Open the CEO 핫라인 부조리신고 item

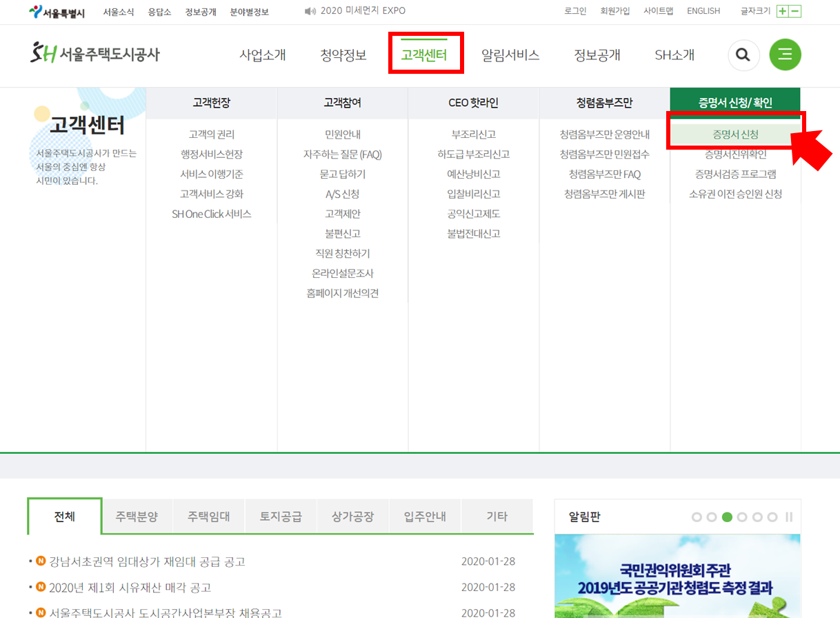(x=474, y=134)
